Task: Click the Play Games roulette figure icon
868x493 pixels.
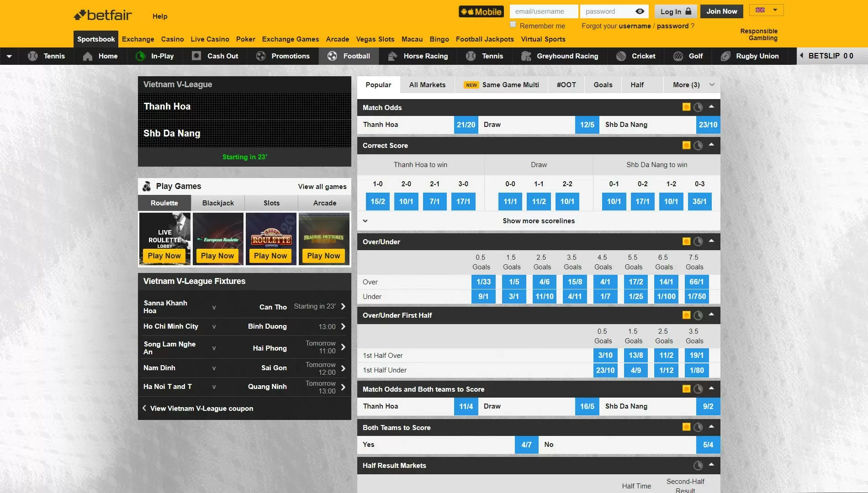Action: tap(147, 186)
